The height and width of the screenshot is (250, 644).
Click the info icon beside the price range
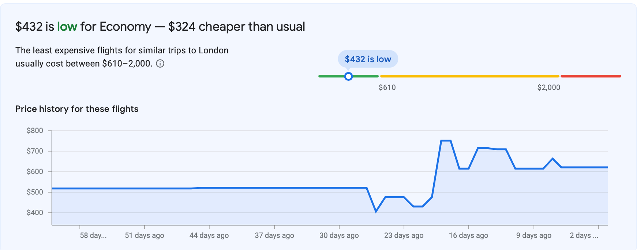coord(160,64)
